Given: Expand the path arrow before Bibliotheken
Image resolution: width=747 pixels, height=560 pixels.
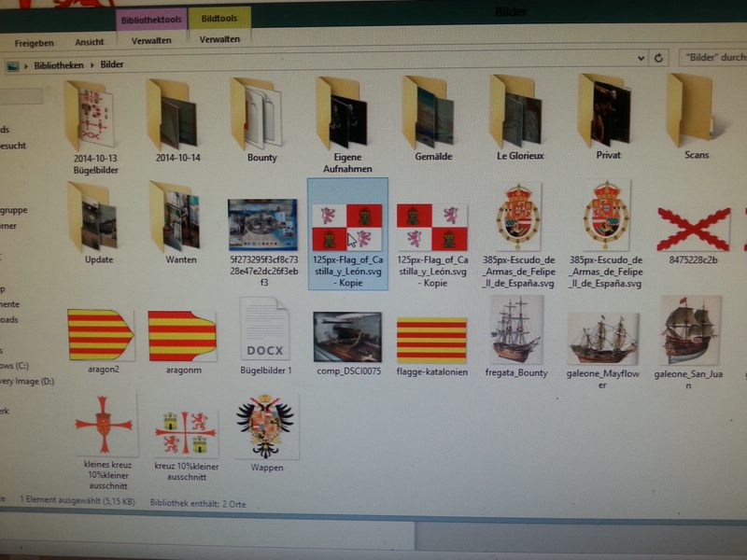Looking at the screenshot, I should pos(27,65).
